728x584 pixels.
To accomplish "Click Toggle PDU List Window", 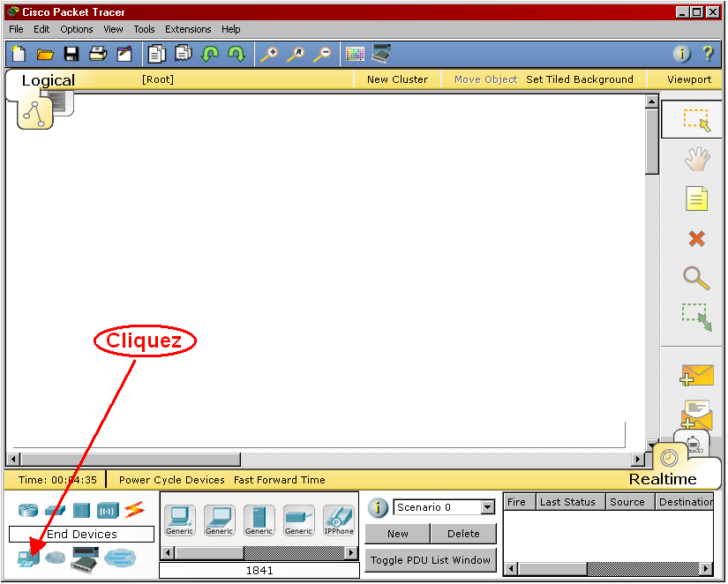I will point(431,560).
